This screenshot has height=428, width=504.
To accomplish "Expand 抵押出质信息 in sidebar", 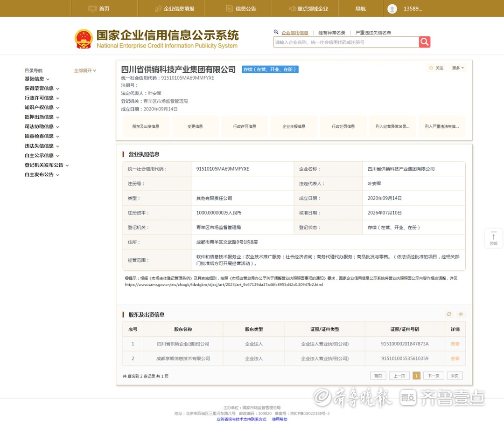I will (x=42, y=117).
